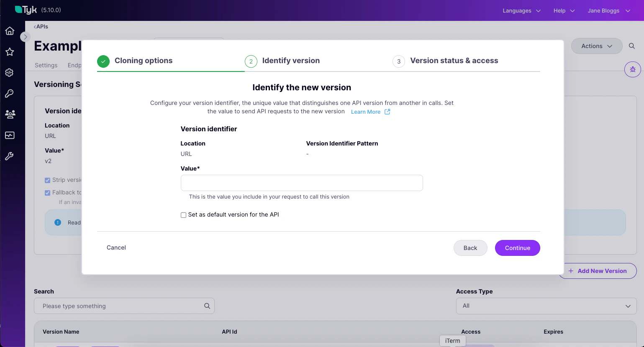
Task: Expand the Actions dropdown
Action: tap(597, 46)
